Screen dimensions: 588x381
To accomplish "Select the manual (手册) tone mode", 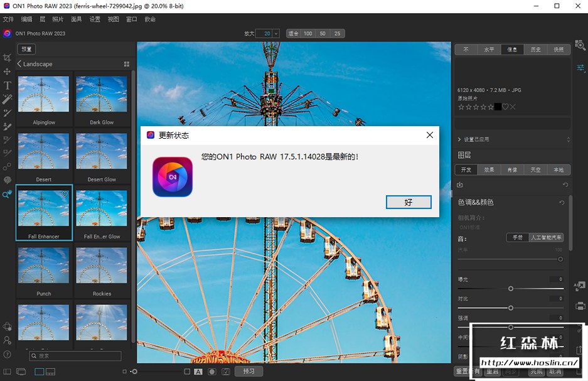I will click(518, 237).
